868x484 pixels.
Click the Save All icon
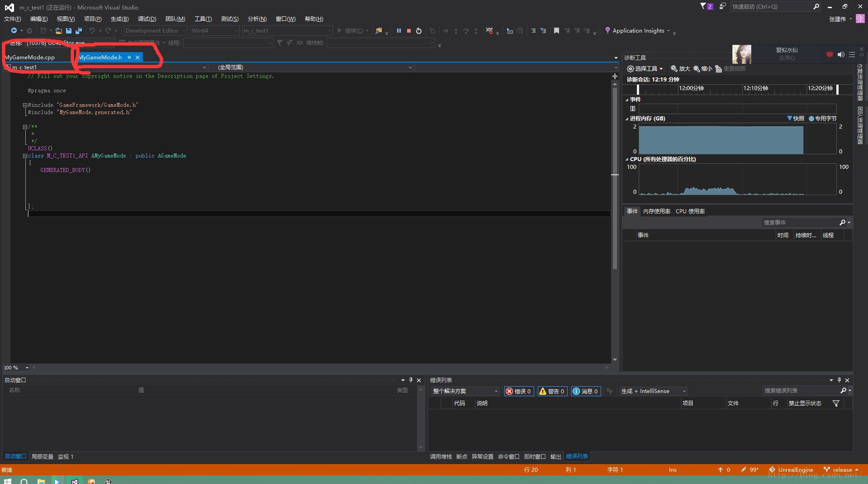point(79,31)
